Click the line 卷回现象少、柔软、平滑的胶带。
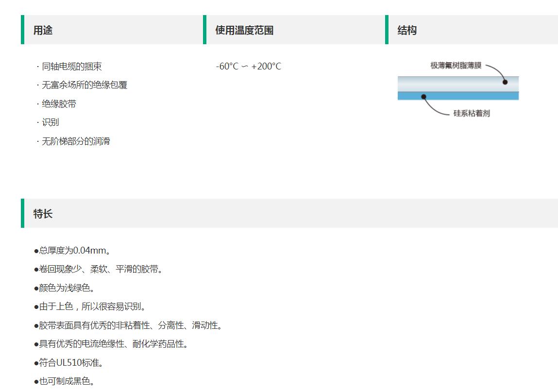558x392 pixels. [98, 269]
